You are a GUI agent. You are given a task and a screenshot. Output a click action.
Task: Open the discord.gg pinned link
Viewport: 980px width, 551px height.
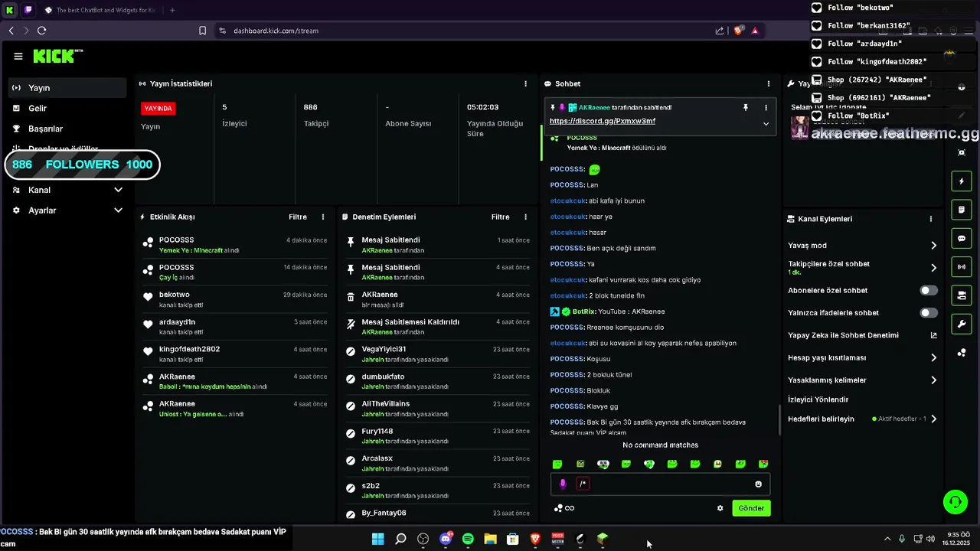pos(603,121)
